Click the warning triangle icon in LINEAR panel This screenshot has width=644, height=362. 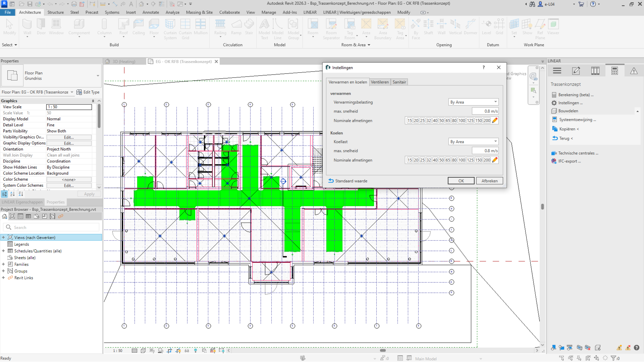633,71
